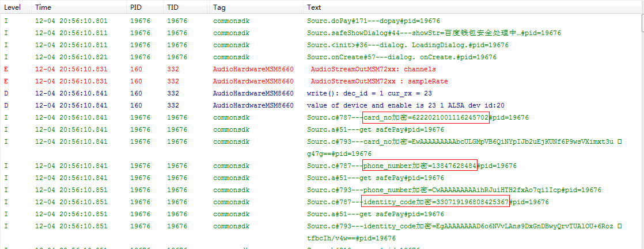Viewport: 644px width, 249px height.
Task: Click commonsdk tag in card_no=6222021001116245702 row
Action: 231,118
